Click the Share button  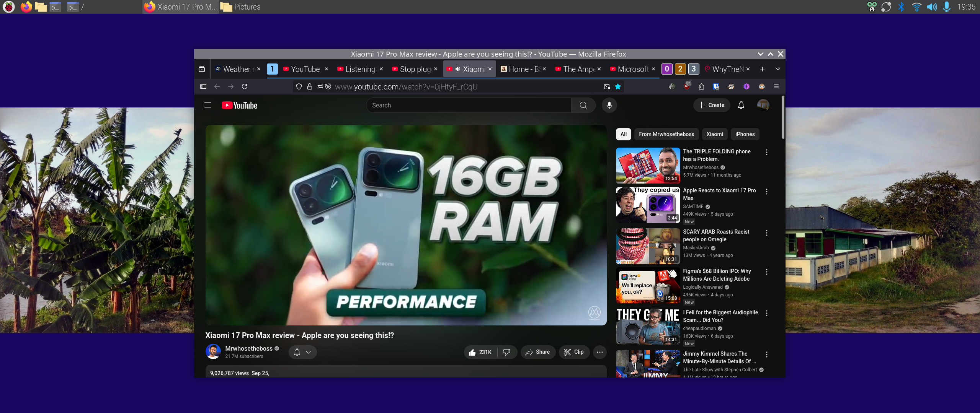[x=537, y=352]
